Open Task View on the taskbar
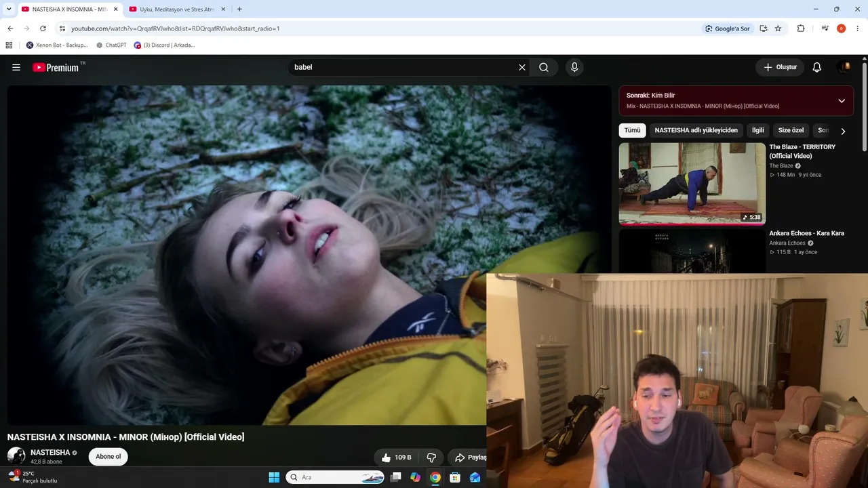The image size is (868, 488). coord(396,477)
